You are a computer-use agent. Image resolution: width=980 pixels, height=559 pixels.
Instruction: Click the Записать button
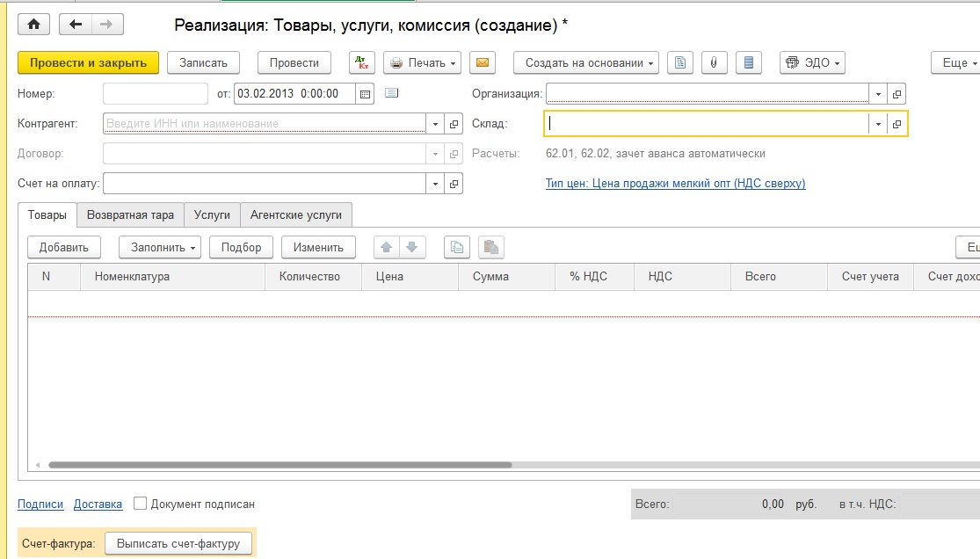[x=203, y=62]
